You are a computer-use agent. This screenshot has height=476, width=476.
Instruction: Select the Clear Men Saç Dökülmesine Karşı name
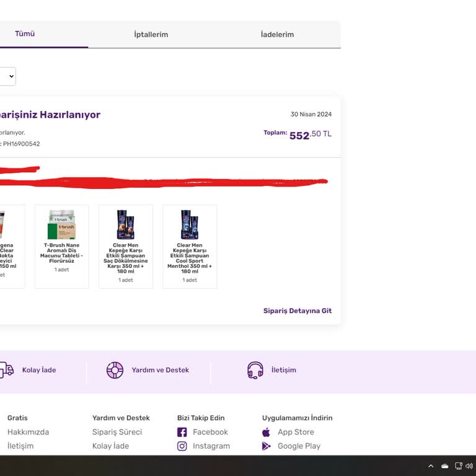(x=126, y=258)
